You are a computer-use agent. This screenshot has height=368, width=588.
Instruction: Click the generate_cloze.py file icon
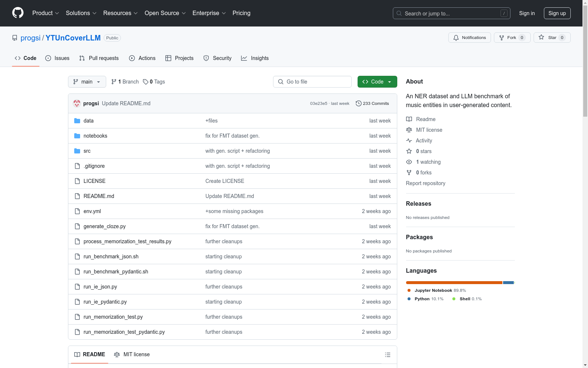77,226
